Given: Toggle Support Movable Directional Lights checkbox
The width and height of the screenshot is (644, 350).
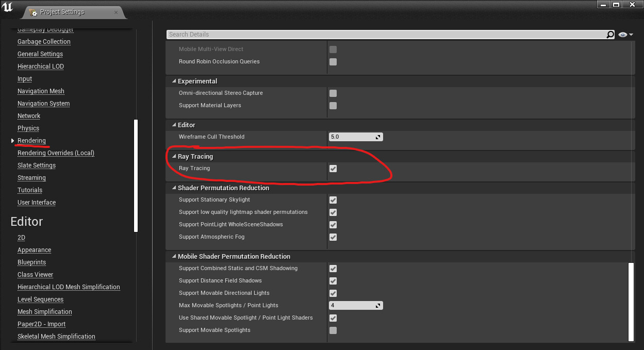Looking at the screenshot, I should pyautogui.click(x=333, y=293).
